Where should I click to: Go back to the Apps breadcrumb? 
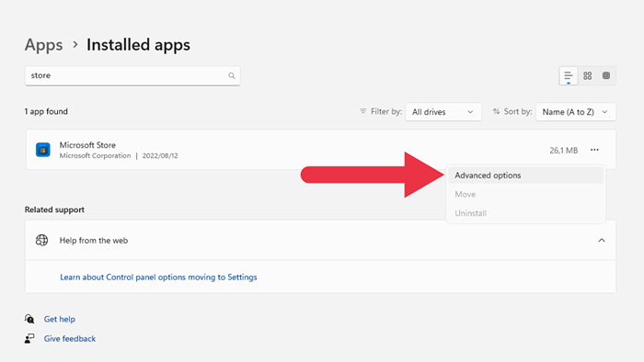point(43,45)
